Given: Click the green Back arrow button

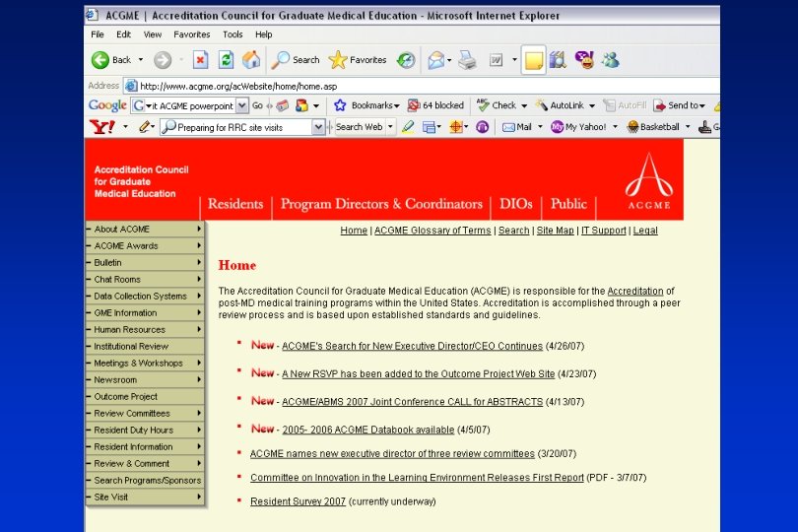Looking at the screenshot, I should point(100,60).
